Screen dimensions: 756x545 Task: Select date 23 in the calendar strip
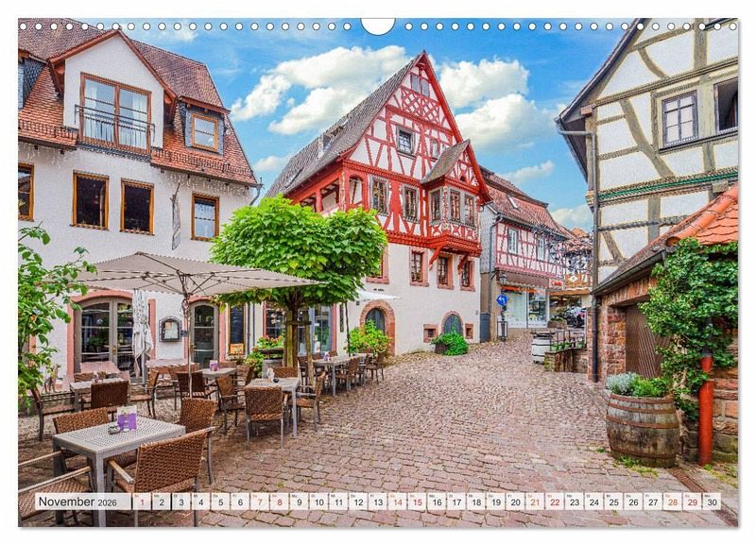[575, 502]
